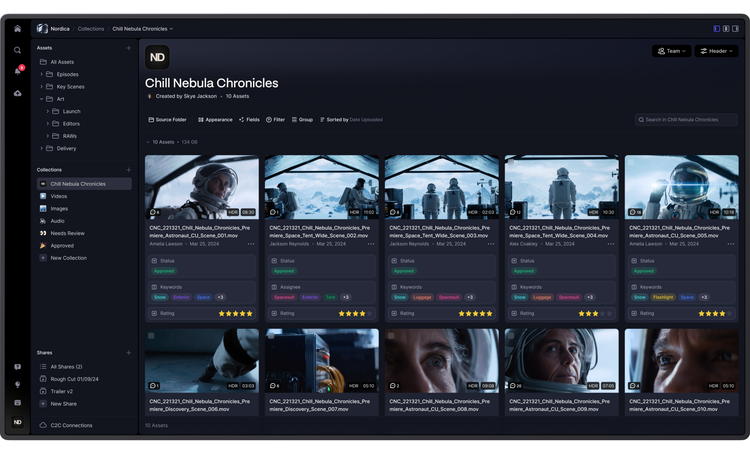Collapse the 10 Assets group chevron
The width and height of the screenshot is (750, 454).
coord(148,142)
